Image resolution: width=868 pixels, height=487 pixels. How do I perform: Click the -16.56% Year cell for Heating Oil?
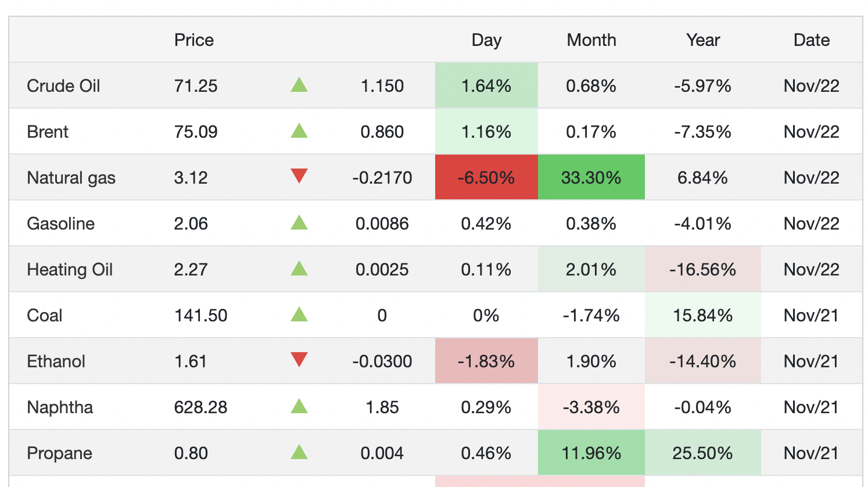tap(703, 269)
